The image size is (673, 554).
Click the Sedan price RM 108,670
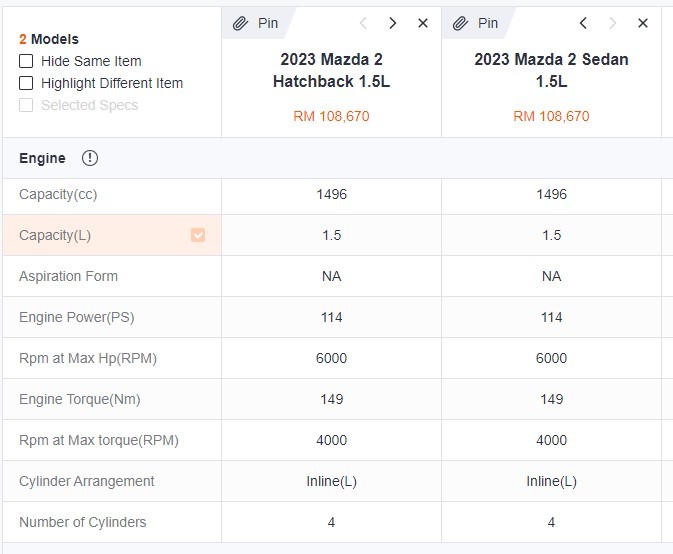pos(551,116)
